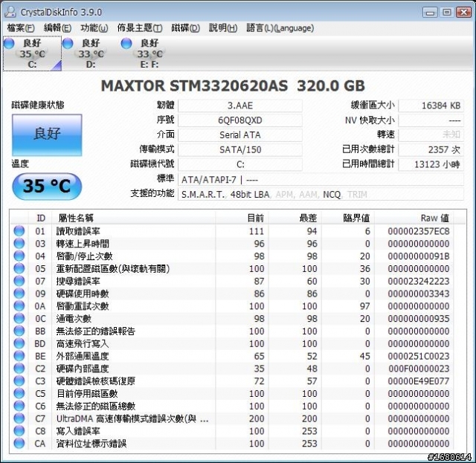
Task: Click buffer size field 16384 KB
Action: (431, 106)
